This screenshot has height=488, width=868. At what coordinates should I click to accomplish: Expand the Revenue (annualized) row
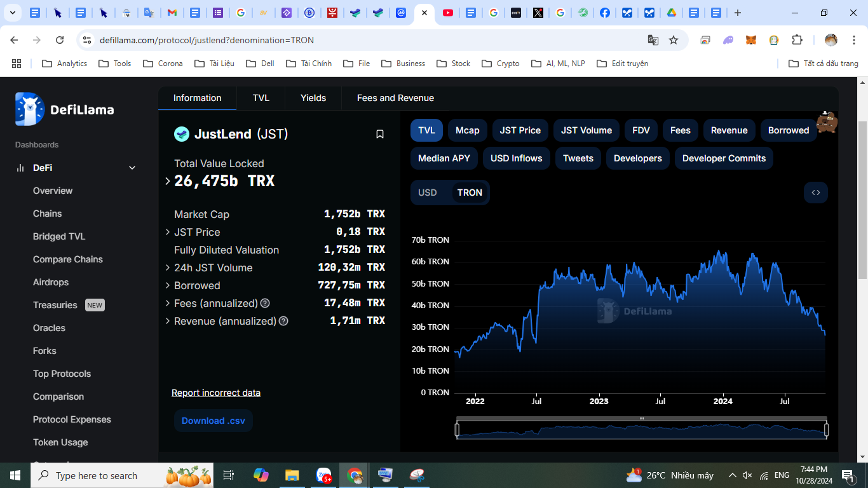click(x=168, y=321)
